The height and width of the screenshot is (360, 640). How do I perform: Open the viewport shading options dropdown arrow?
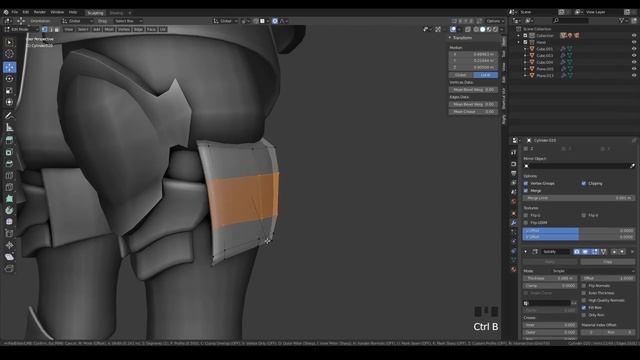tap(502, 29)
